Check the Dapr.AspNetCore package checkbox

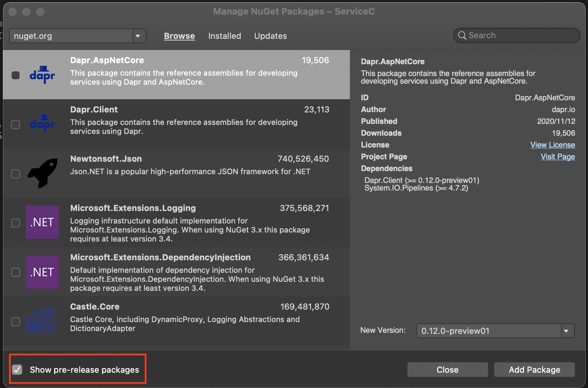coord(16,75)
